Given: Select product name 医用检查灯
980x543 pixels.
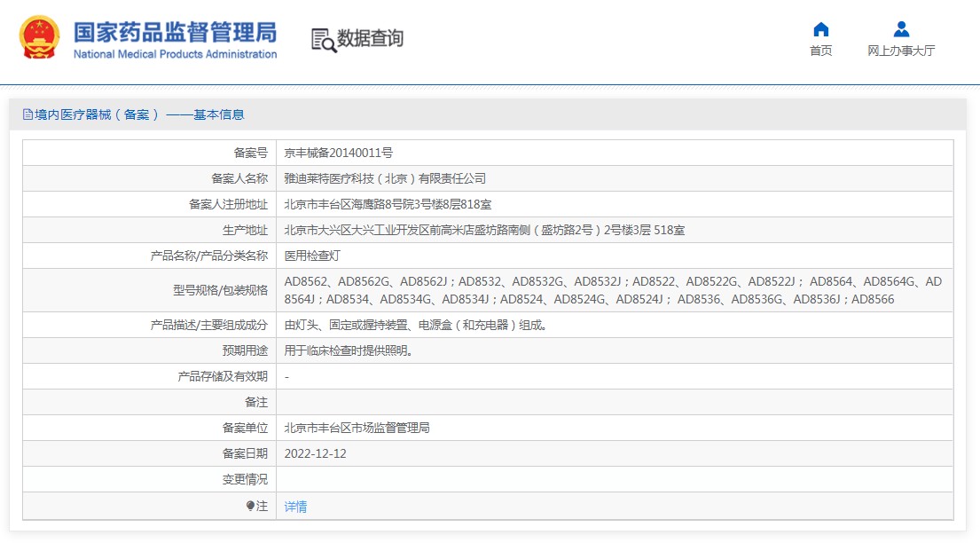Looking at the screenshot, I should (312, 256).
